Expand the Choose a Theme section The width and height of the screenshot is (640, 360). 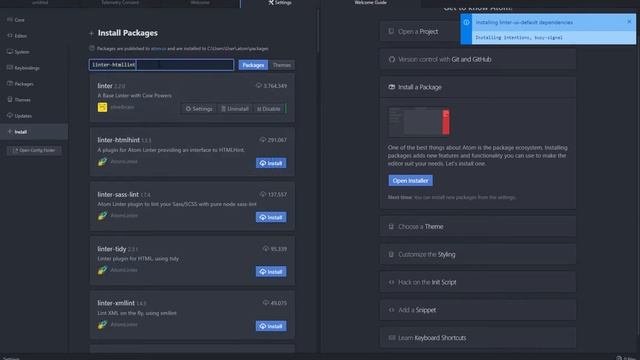478,227
